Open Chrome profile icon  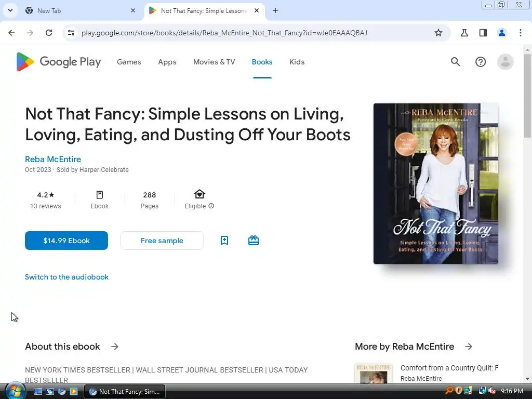(502, 33)
